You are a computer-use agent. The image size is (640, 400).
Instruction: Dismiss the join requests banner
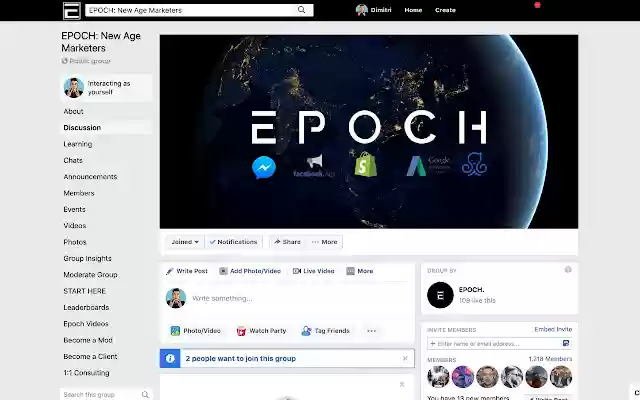[x=405, y=358]
